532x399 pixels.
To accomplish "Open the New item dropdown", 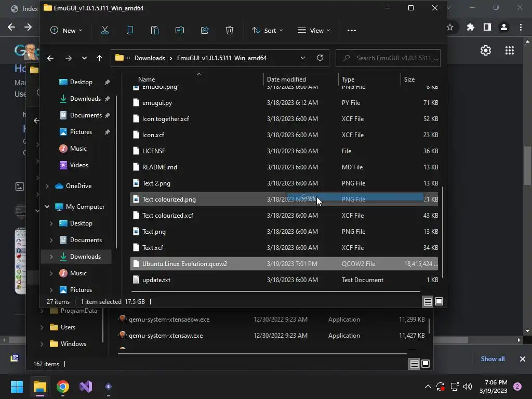I will (66, 31).
